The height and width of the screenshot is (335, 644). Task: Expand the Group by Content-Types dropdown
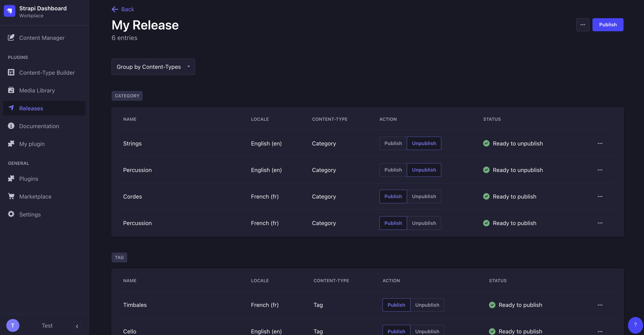(x=153, y=67)
